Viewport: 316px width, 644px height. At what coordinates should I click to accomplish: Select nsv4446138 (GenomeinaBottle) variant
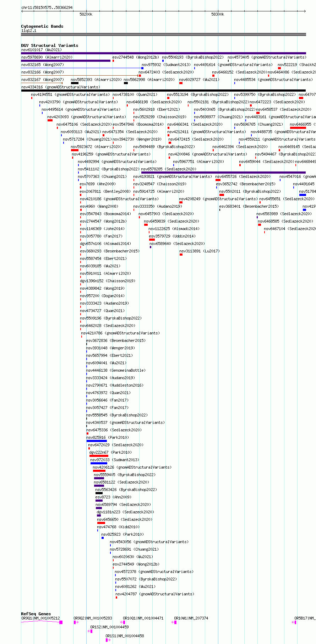tap(116, 370)
